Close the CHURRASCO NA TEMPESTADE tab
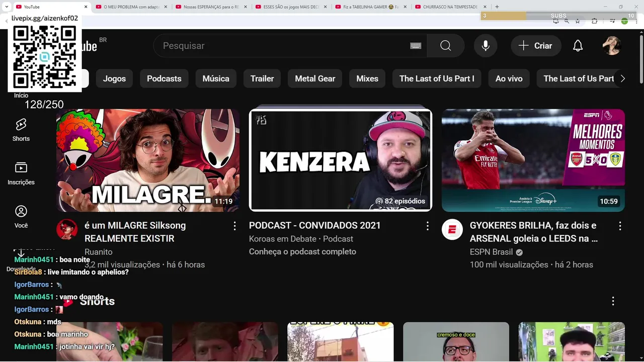The width and height of the screenshot is (644, 362). (x=485, y=7)
